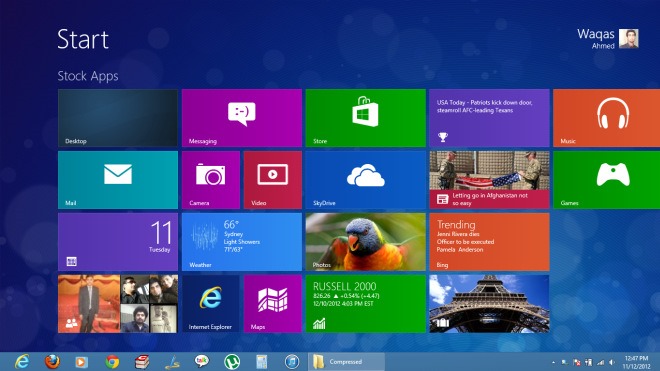Viewport: 660px width, 371px height.
Task: Open the calculator taskbar icon
Action: (x=261, y=362)
